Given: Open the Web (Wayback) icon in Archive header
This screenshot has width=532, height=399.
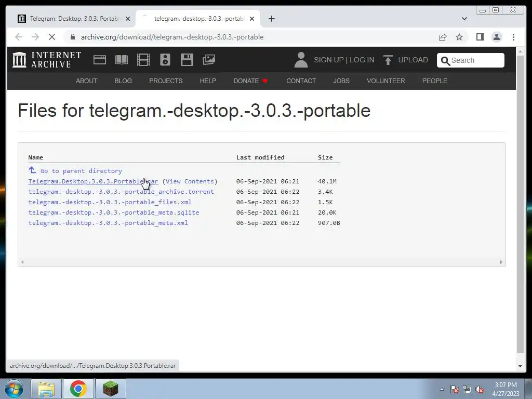Looking at the screenshot, I should [100, 60].
